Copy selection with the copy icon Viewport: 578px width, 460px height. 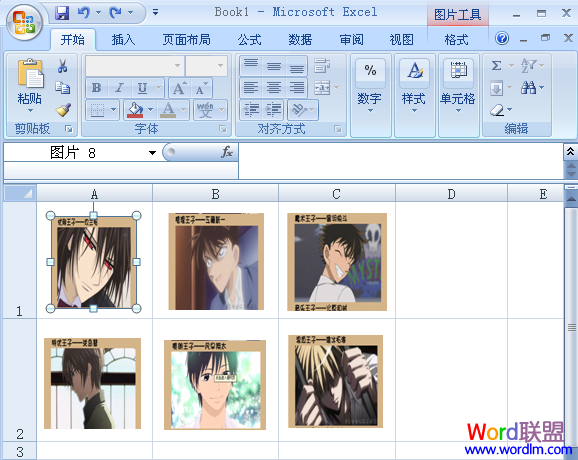pyautogui.click(x=63, y=88)
